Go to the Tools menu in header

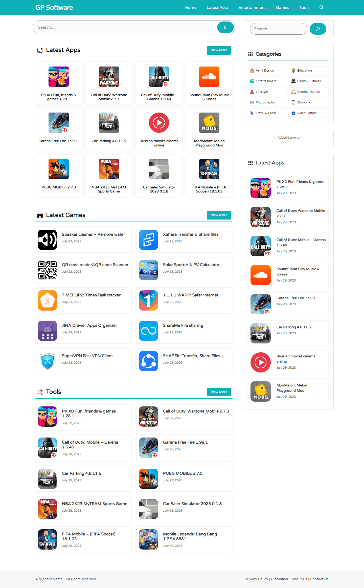click(x=304, y=8)
